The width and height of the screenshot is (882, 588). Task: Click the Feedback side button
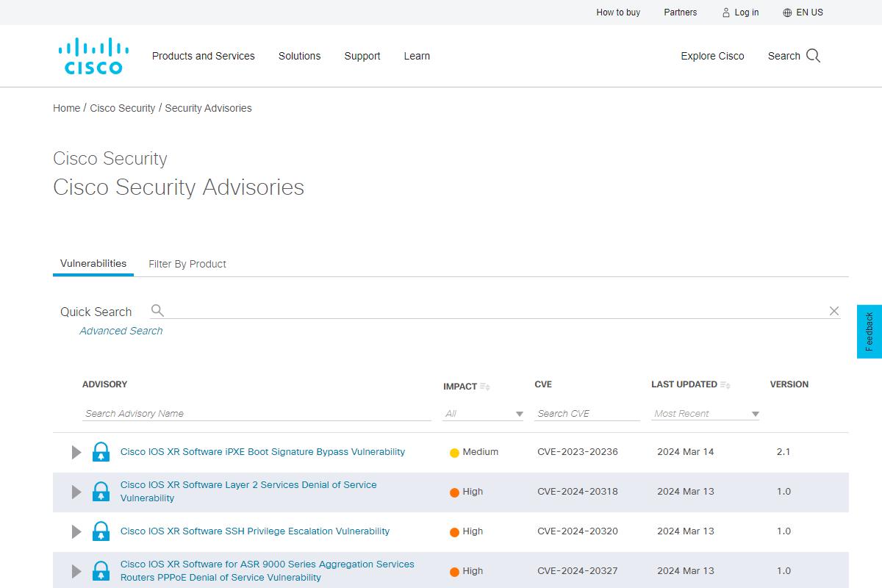[870, 331]
